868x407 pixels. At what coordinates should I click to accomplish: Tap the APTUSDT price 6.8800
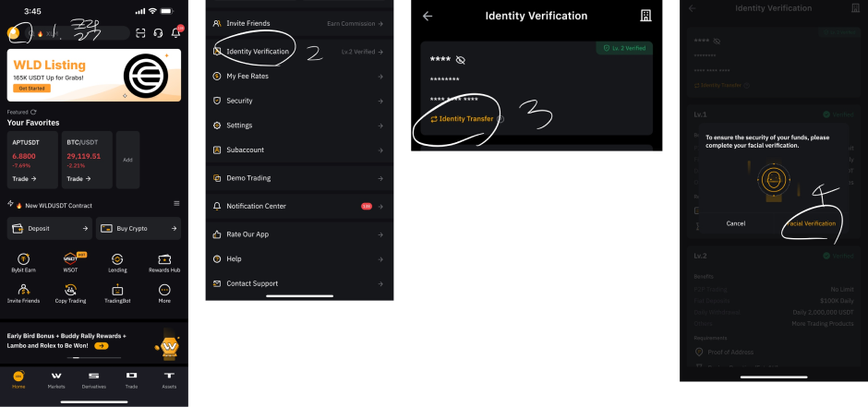(x=24, y=156)
